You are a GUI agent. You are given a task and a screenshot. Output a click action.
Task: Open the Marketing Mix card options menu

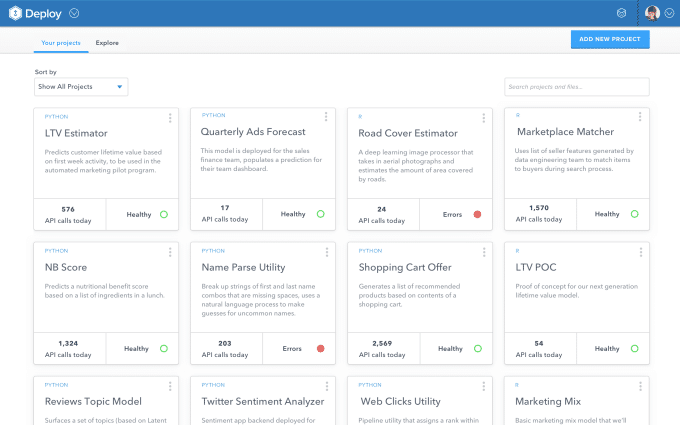point(640,386)
